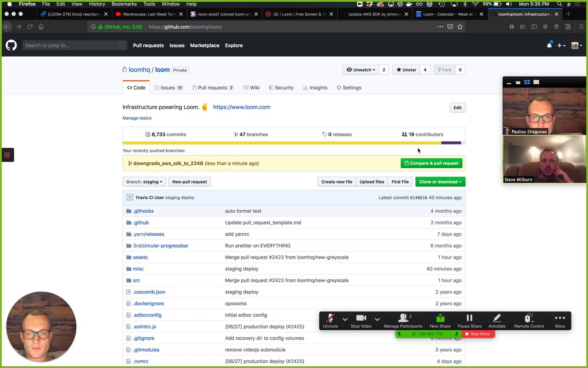Click the folder icon beside .githooks
This screenshot has width=588, height=368.
tap(129, 211)
